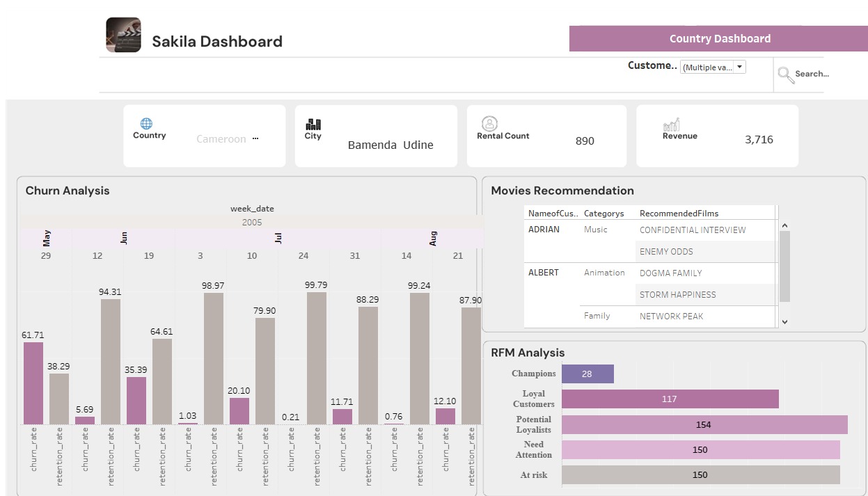Click the RecommendedFilms column header

(679, 214)
